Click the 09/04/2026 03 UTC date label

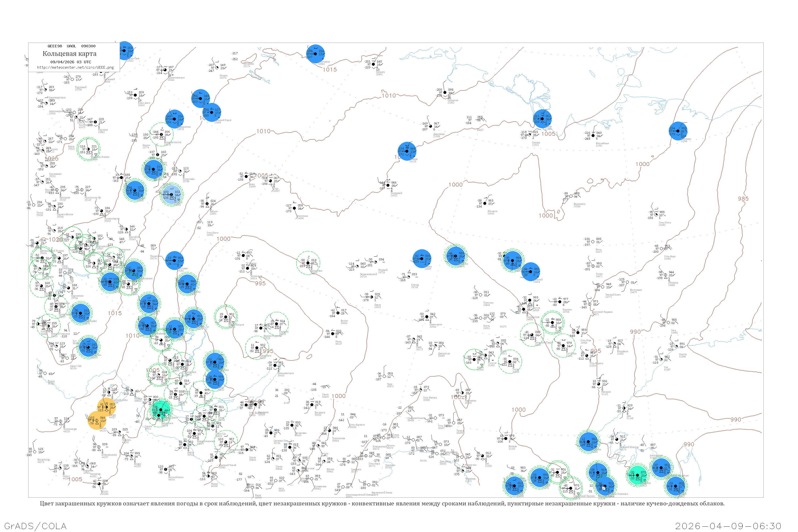click(70, 62)
